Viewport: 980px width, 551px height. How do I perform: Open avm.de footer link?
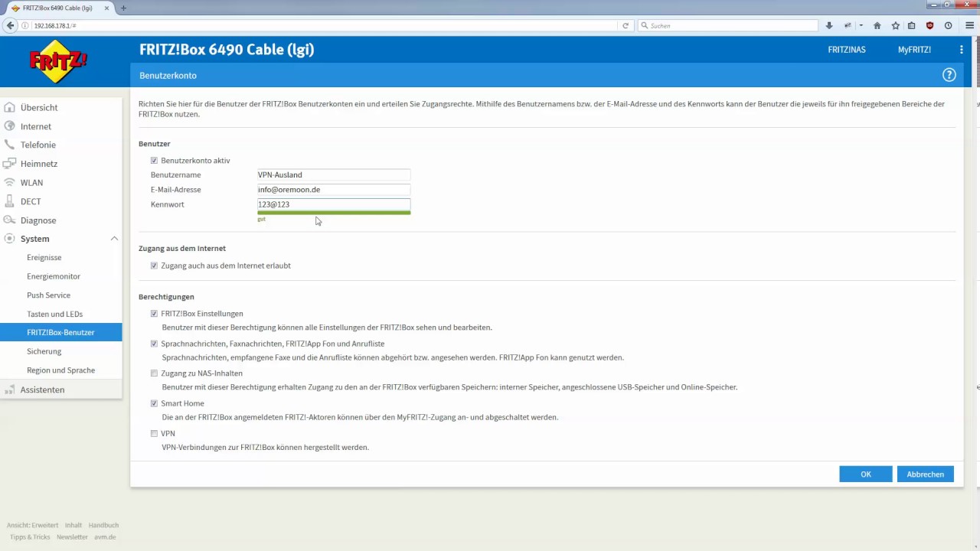coord(105,537)
